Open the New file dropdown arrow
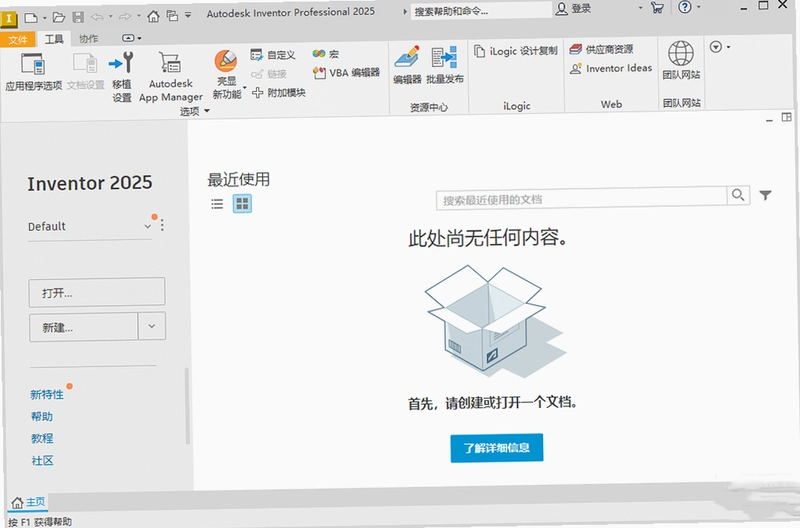 (x=44, y=18)
